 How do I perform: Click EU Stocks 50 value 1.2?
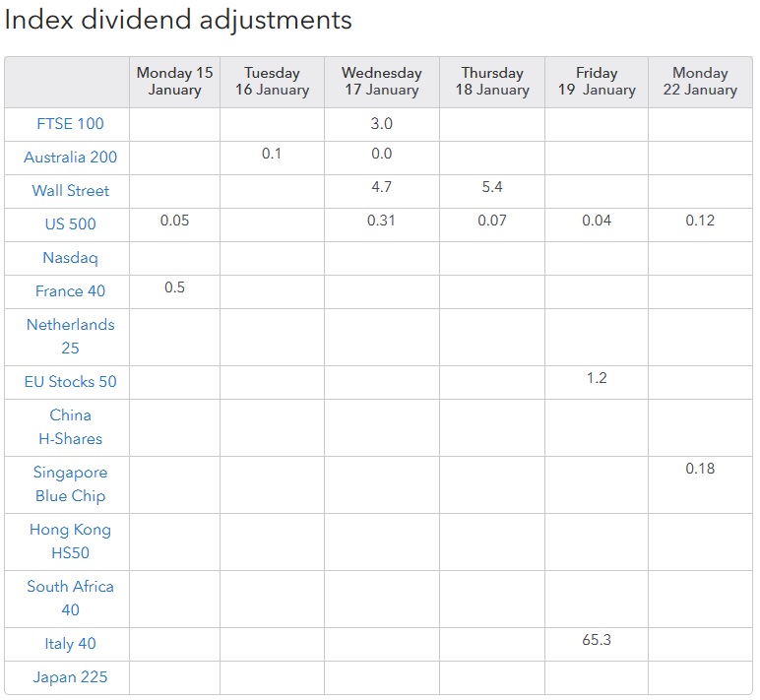pyautogui.click(x=597, y=378)
